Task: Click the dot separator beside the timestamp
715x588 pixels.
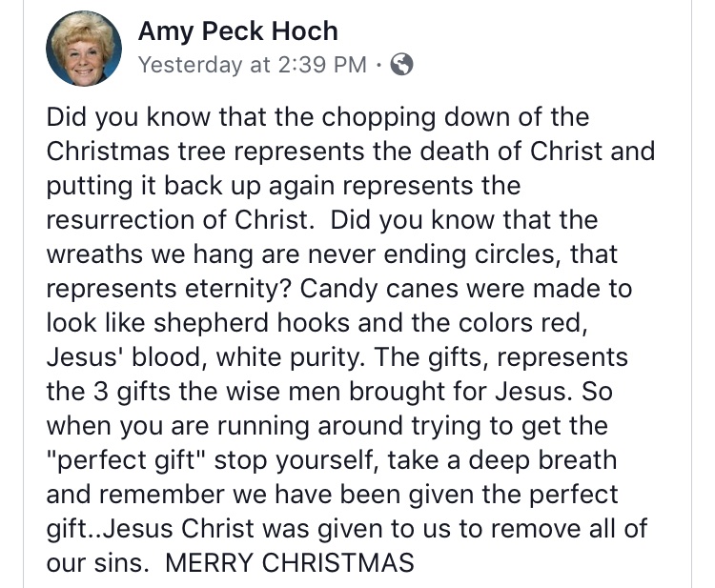Action: coord(378,64)
